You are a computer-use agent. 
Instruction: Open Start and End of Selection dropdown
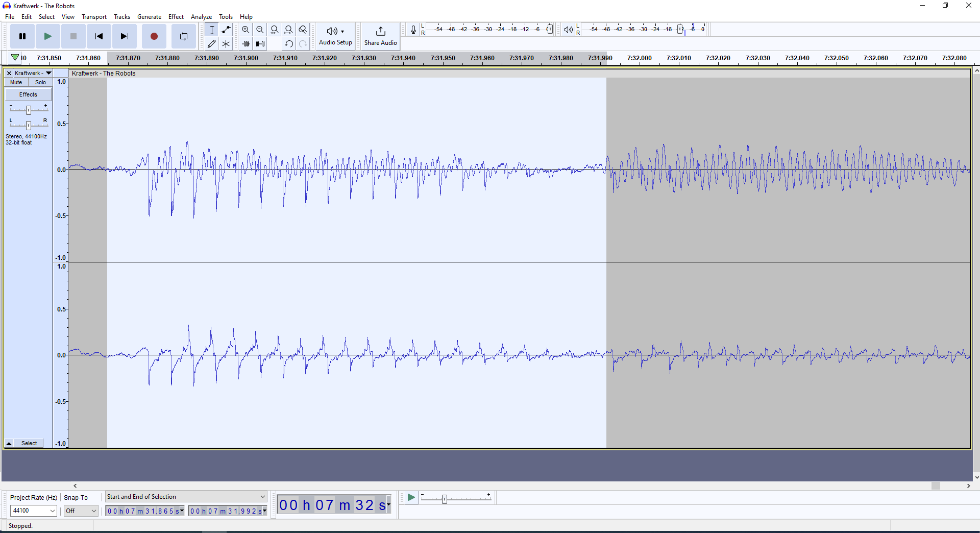click(x=186, y=497)
